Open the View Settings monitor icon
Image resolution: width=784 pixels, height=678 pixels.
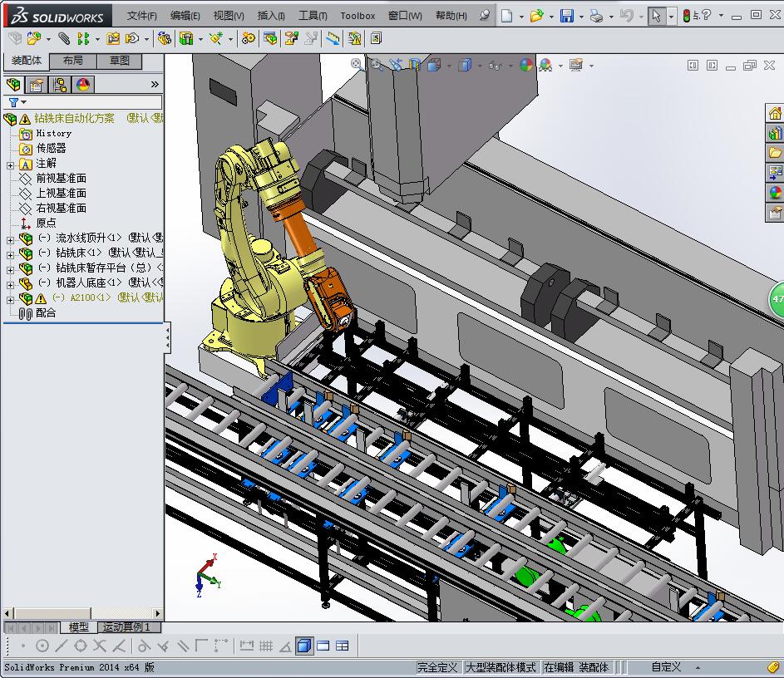(576, 65)
